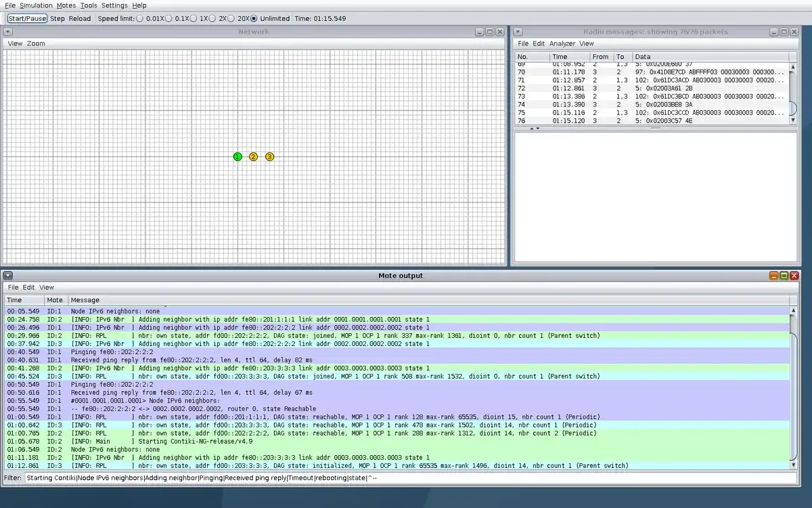Click the To column header in Radio messages
This screenshot has width=812, height=508.
pos(623,57)
